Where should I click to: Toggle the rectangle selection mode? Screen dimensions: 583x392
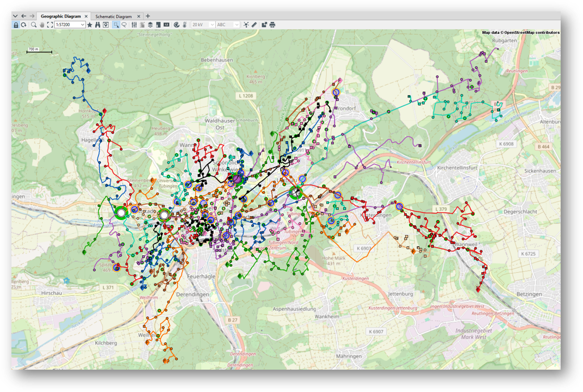point(116,25)
